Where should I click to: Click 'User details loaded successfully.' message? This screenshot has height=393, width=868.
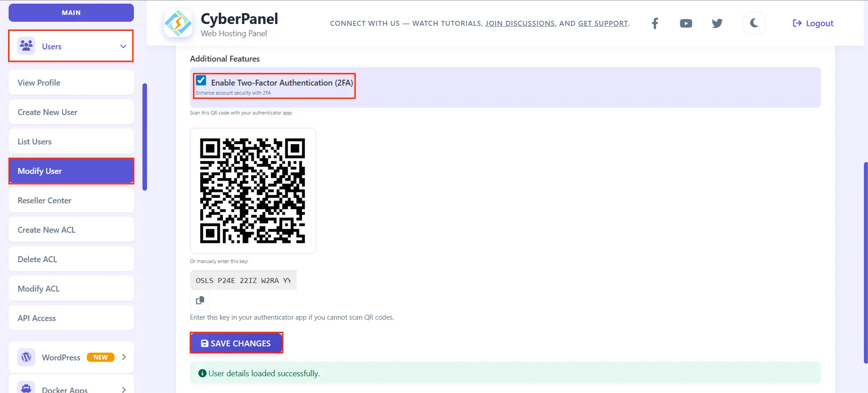(264, 374)
